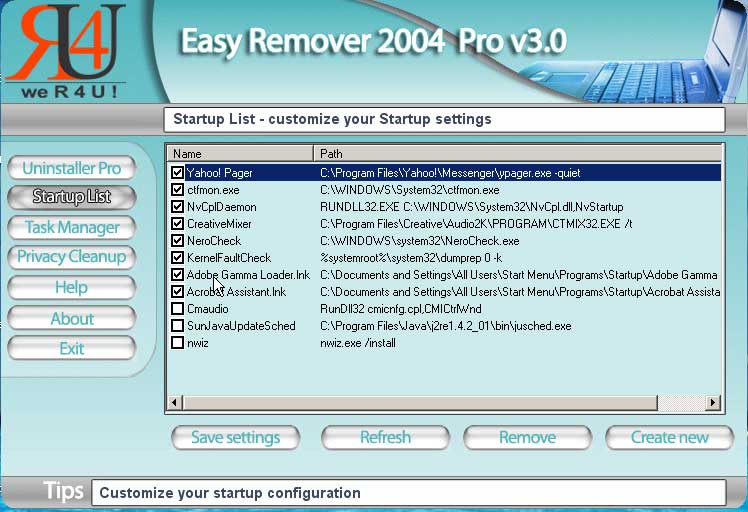Screen dimensions: 748x512
Task: Click the dumprep 0 -k path
Action: point(411,258)
